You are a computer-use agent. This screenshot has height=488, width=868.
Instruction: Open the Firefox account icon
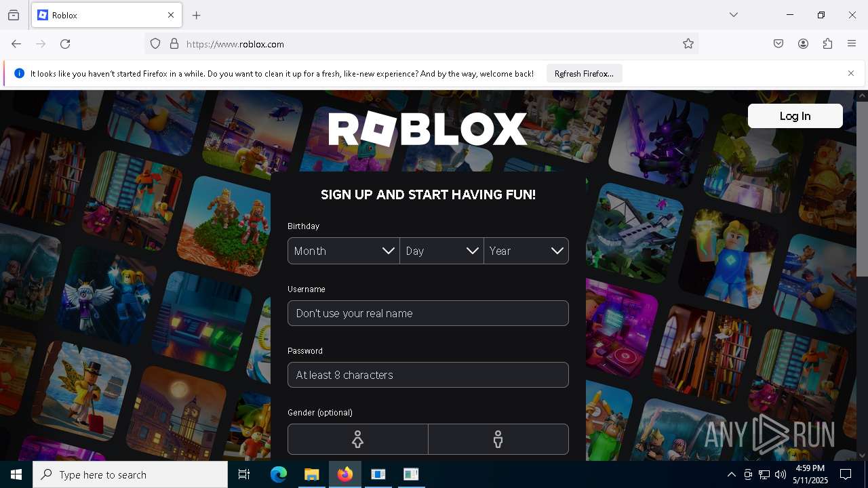pyautogui.click(x=803, y=44)
